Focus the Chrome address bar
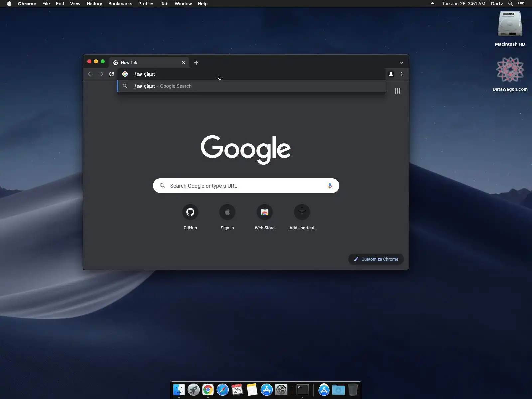Image resolution: width=532 pixels, height=399 pixels. coord(251,74)
